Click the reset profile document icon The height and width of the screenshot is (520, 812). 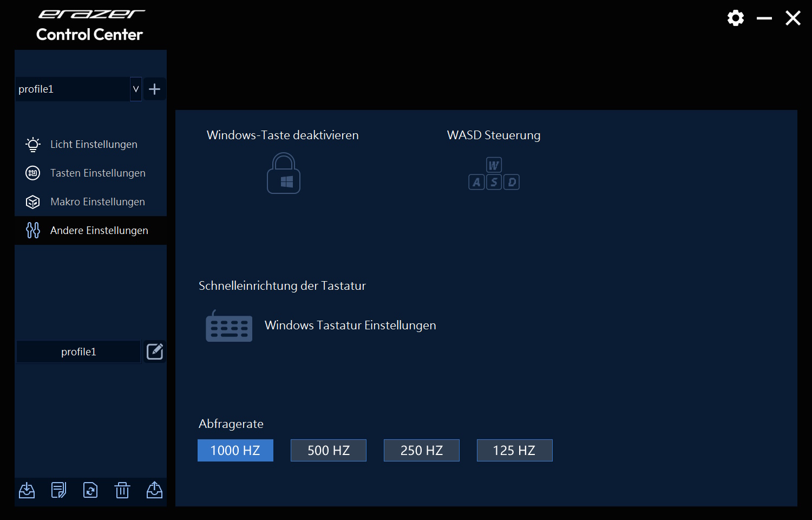point(90,490)
